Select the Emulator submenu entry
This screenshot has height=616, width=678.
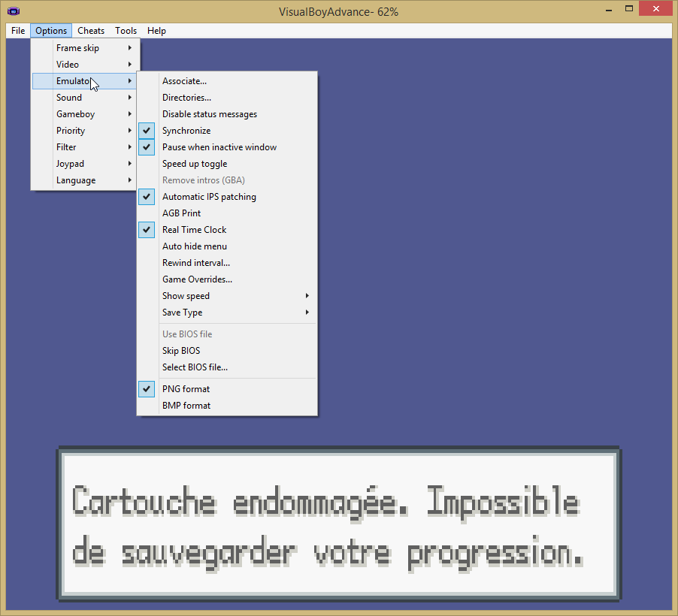click(85, 81)
